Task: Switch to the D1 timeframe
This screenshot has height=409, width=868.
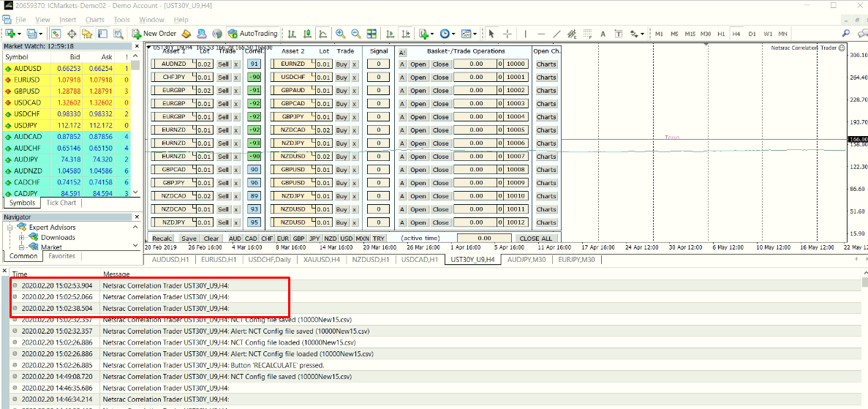Action: tap(752, 34)
